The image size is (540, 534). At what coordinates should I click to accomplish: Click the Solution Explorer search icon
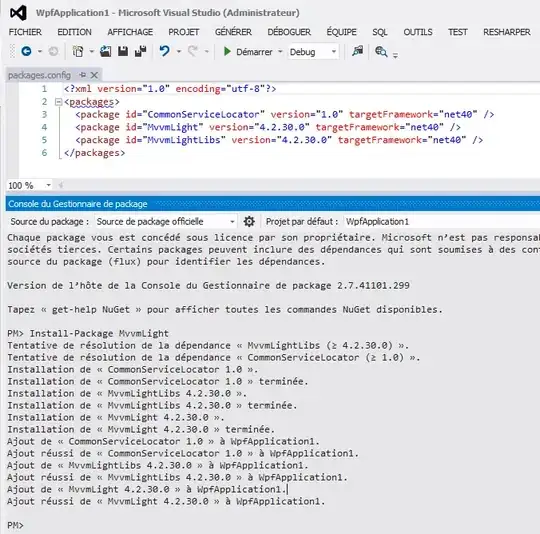point(357,51)
